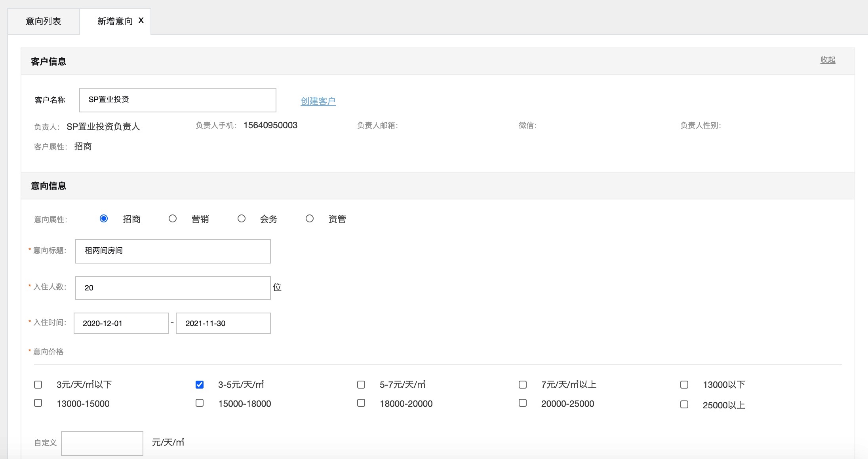The width and height of the screenshot is (868, 459).
Task: Tick the 5-7元/天/㎡ checkbox
Action: [361, 385]
